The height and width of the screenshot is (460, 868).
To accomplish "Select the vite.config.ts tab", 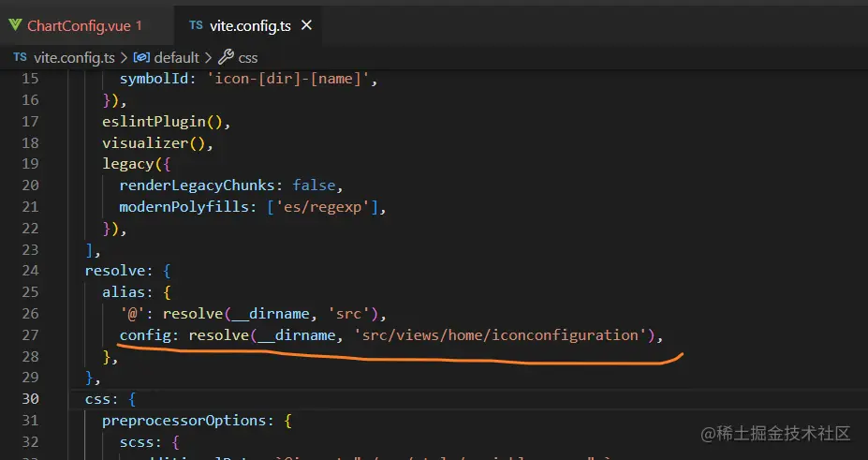I will click(x=250, y=25).
